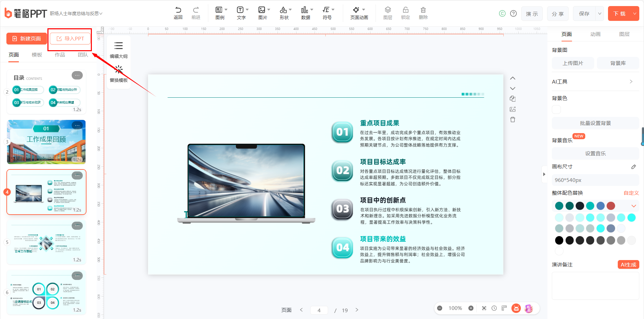644x319 pixels.
Task: Delete the slide with the trash icon
Action: [513, 120]
